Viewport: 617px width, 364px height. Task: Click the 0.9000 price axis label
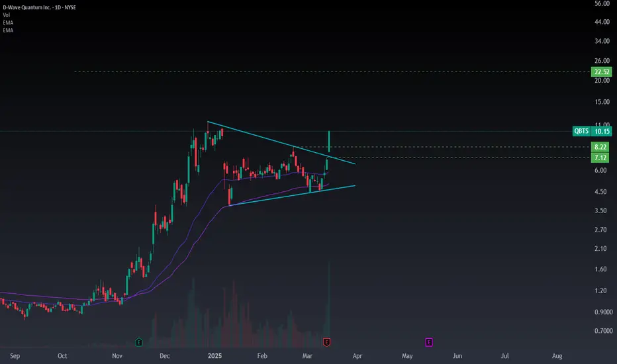tap(603, 312)
